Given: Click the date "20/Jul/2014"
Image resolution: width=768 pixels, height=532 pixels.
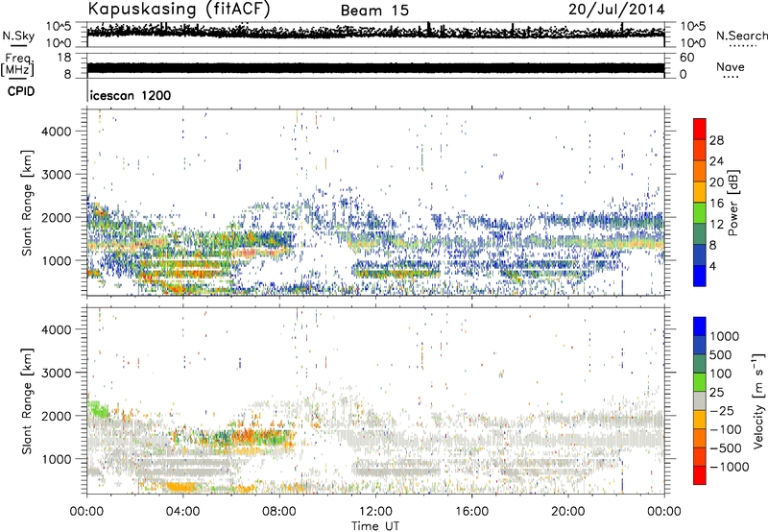Looking at the screenshot, I should 616,10.
